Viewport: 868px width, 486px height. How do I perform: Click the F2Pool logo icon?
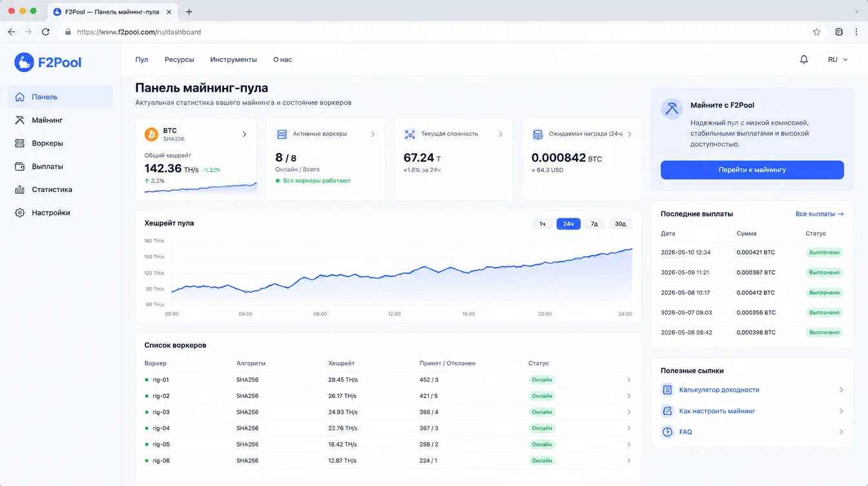click(x=24, y=62)
